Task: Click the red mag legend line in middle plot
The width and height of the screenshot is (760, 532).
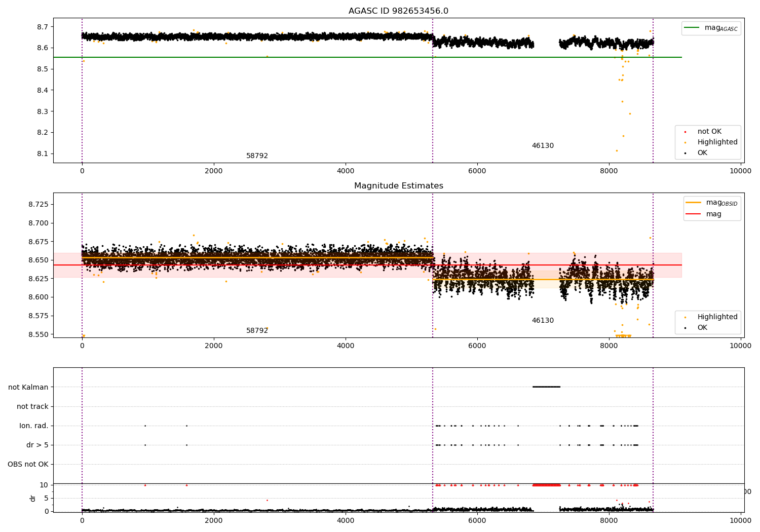Action: [693, 214]
